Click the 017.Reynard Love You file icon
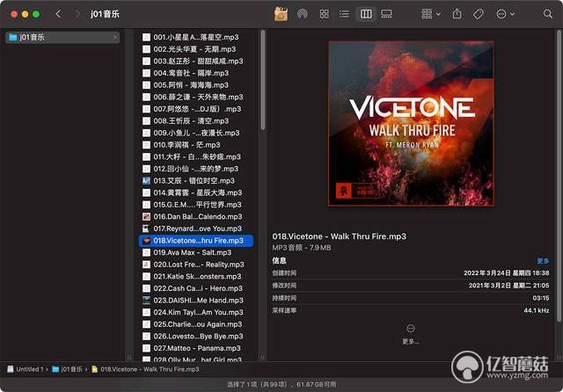The image size is (563, 392). click(146, 229)
